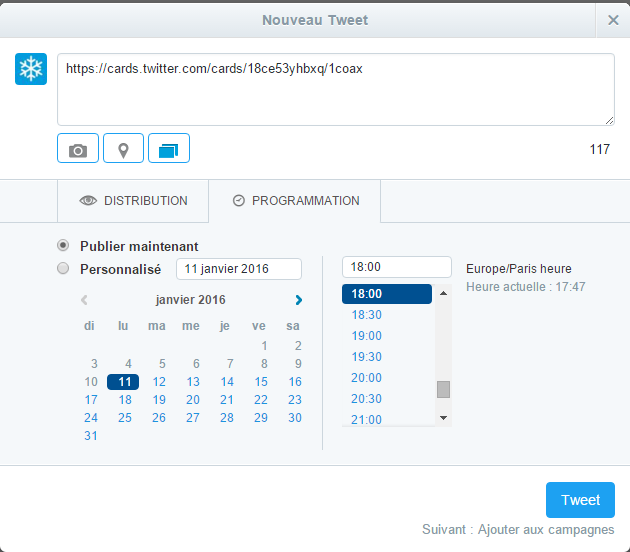Go to next month in calendar
This screenshot has width=630, height=552.
point(298,300)
